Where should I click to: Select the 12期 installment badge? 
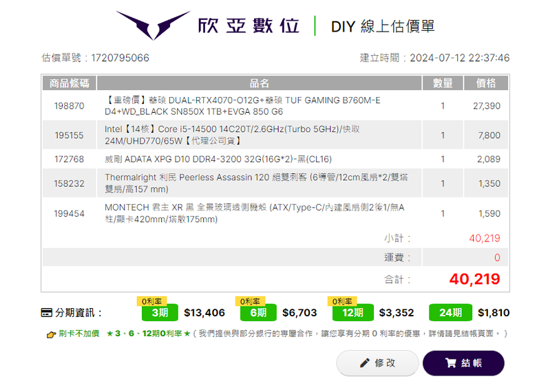click(352, 313)
